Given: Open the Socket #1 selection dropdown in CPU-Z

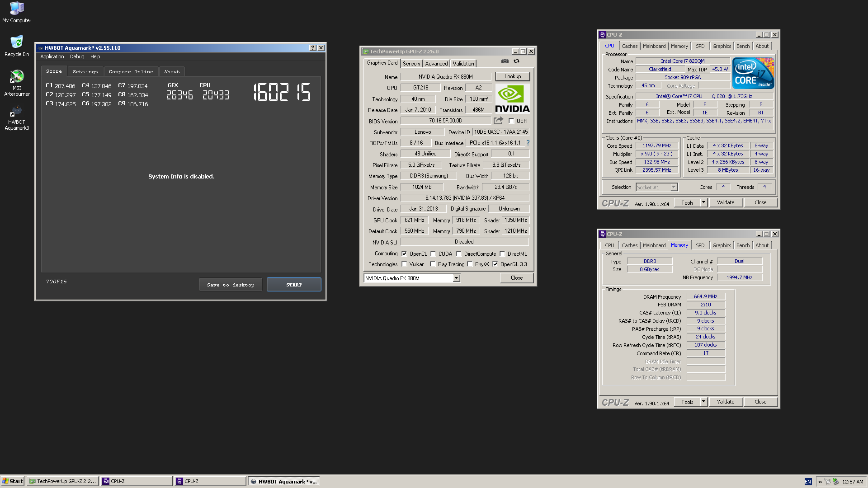Looking at the screenshot, I should (674, 188).
